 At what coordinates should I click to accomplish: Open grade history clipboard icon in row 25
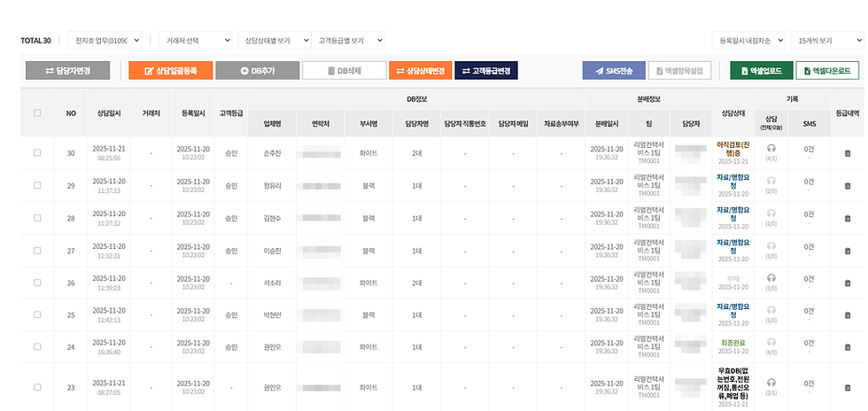pyautogui.click(x=848, y=315)
